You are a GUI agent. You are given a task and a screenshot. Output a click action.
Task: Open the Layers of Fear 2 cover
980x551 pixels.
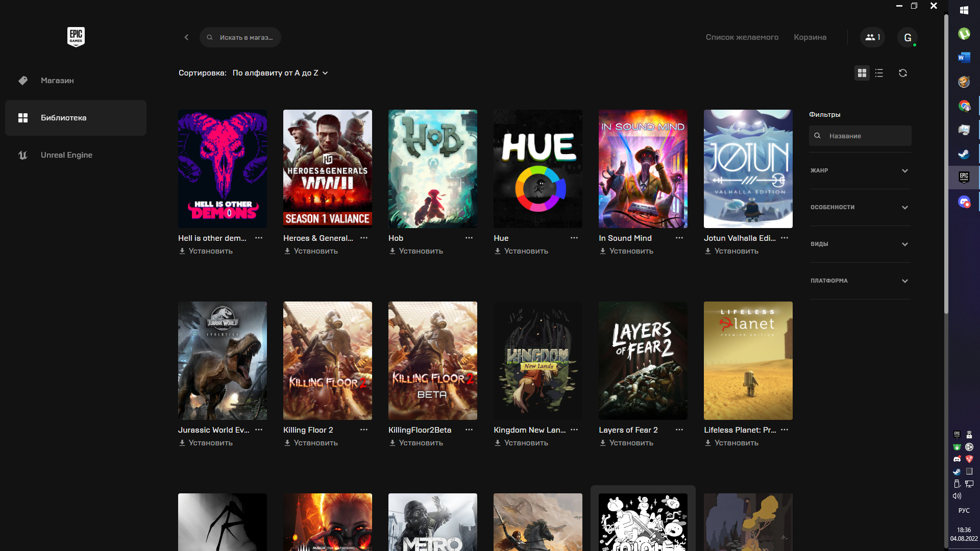pos(643,361)
